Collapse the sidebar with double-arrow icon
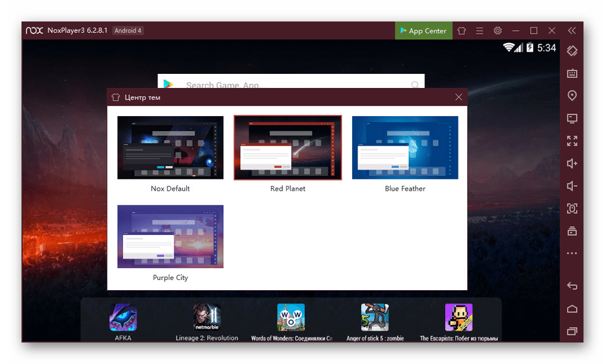 tap(572, 31)
